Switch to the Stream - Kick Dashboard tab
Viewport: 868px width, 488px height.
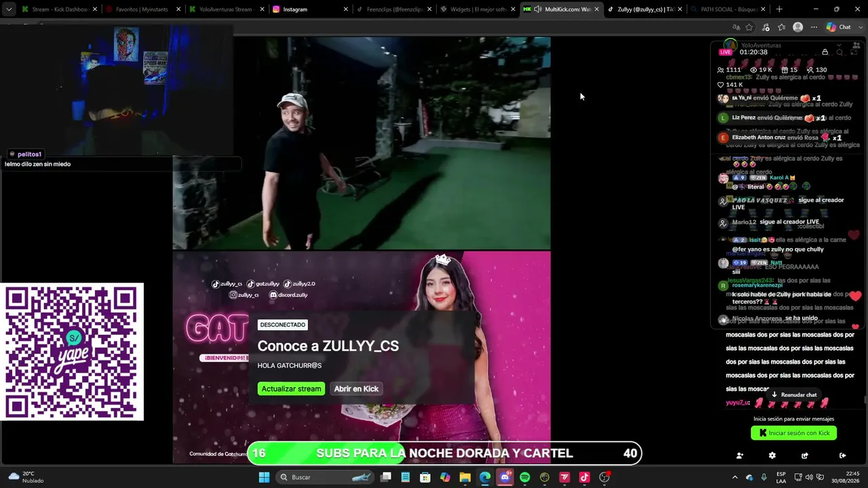59,9
